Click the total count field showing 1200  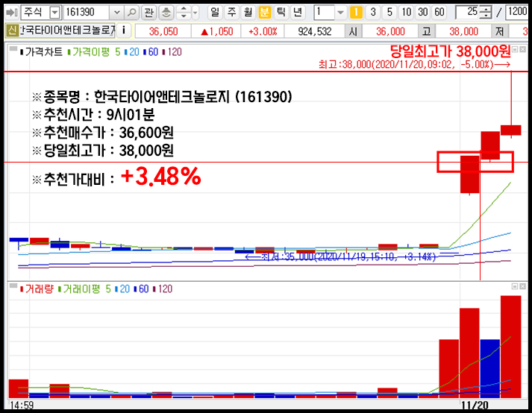coord(517,13)
